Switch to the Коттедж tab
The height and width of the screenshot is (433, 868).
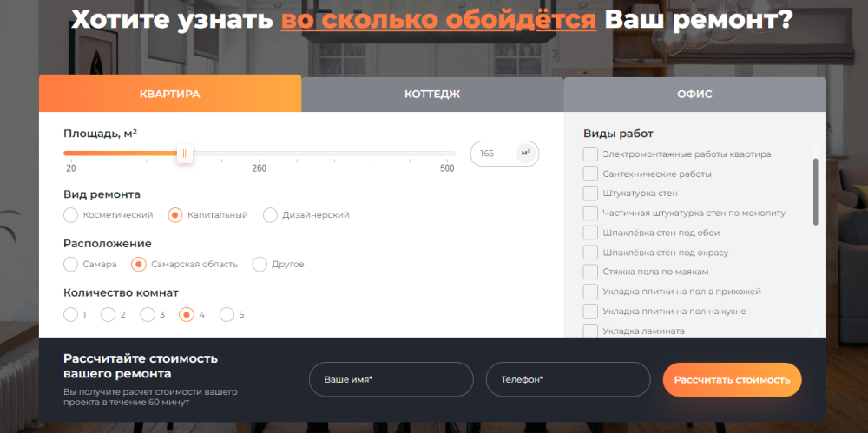(431, 94)
